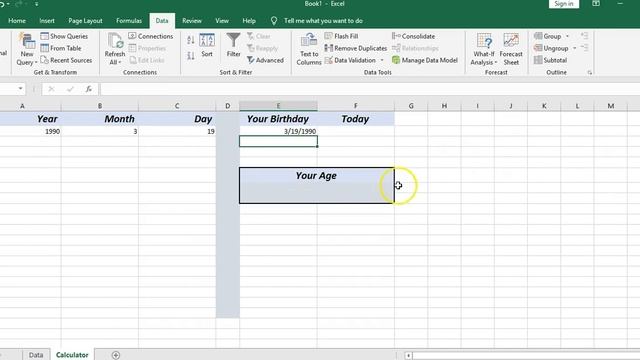This screenshot has width=640, height=360.
Task: Add a new sheet with plus button
Action: click(116, 355)
